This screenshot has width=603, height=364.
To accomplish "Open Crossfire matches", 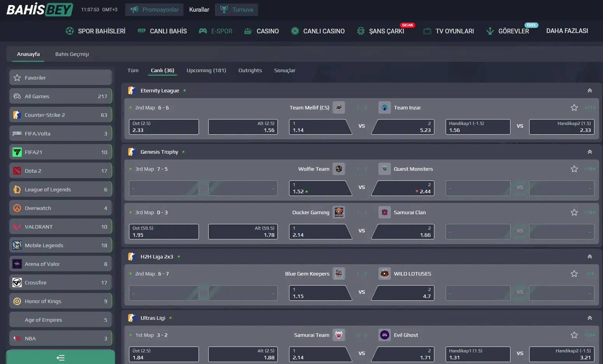I will pos(61,283).
